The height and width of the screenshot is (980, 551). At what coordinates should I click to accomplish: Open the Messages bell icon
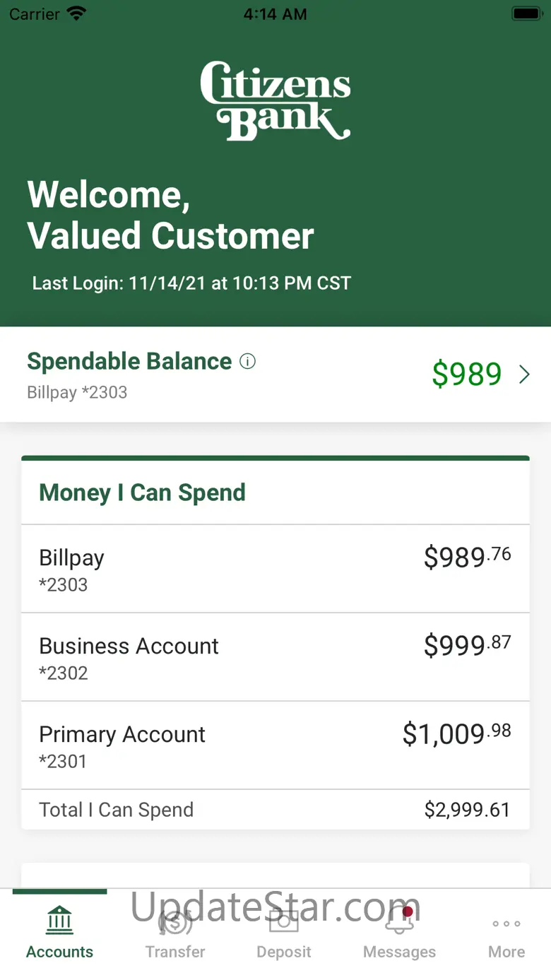point(399,921)
